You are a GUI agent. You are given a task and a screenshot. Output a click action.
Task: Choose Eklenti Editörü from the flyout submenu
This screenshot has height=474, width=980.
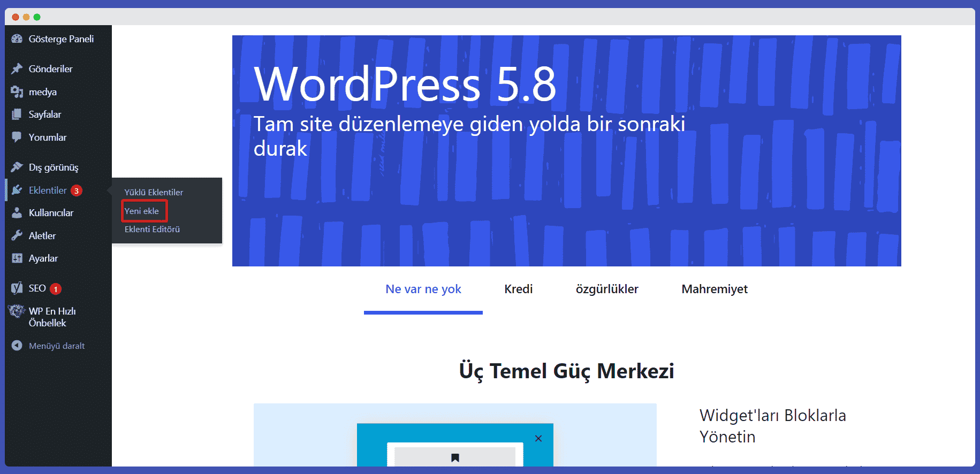[x=152, y=230]
